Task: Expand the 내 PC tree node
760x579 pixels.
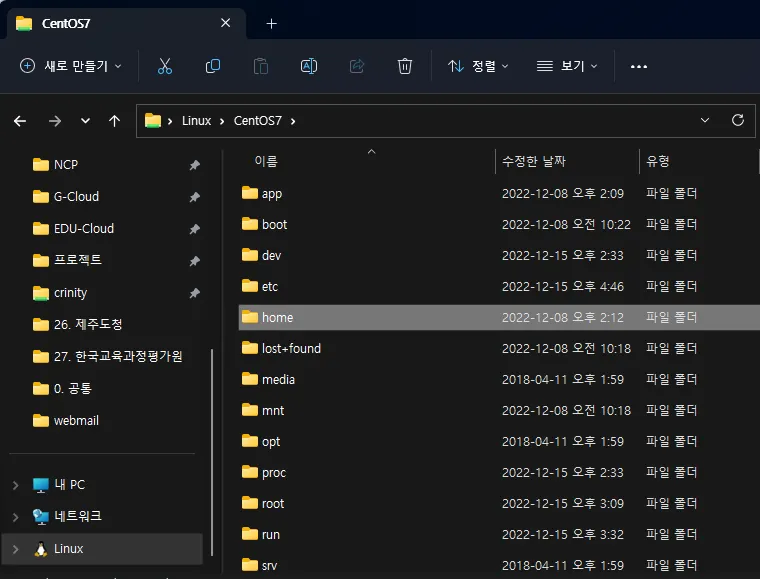Action: tap(16, 485)
